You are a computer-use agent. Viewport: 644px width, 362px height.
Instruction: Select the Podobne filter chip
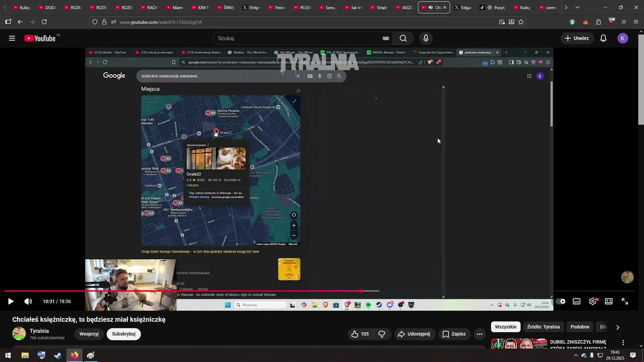point(580,327)
